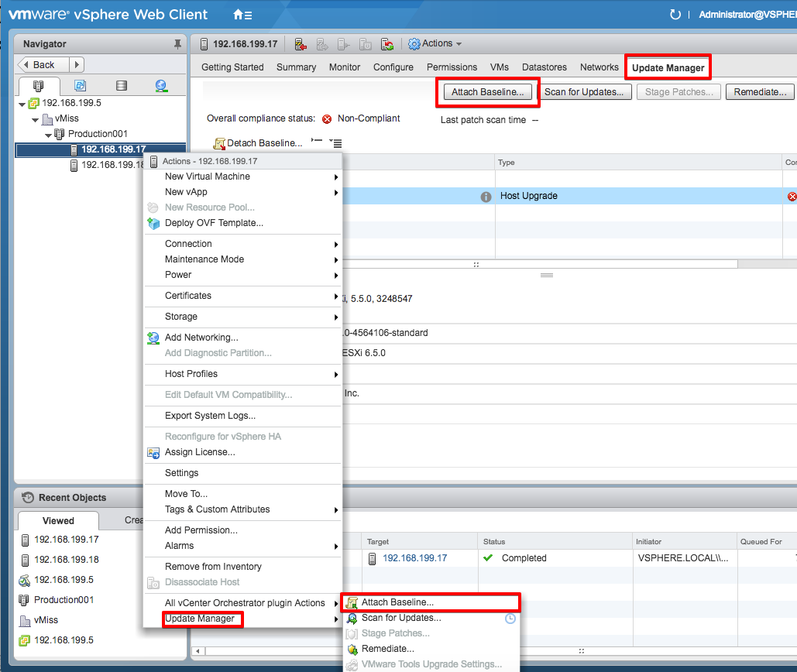
Task: Click the info icon in the Host Upgrade row
Action: point(486,197)
